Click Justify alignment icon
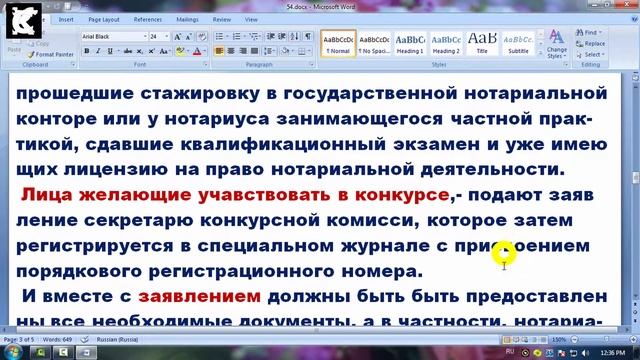This screenshot has height=360, width=640. (x=255, y=51)
